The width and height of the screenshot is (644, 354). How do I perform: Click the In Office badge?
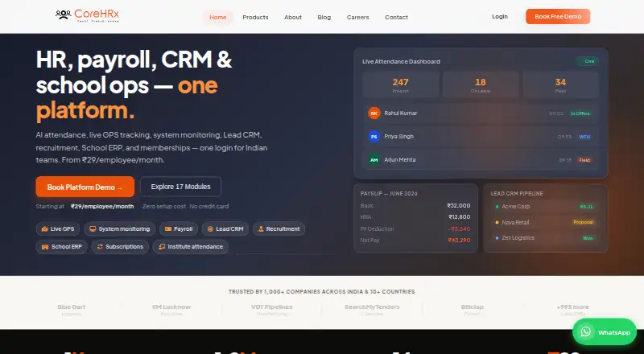[x=580, y=113]
